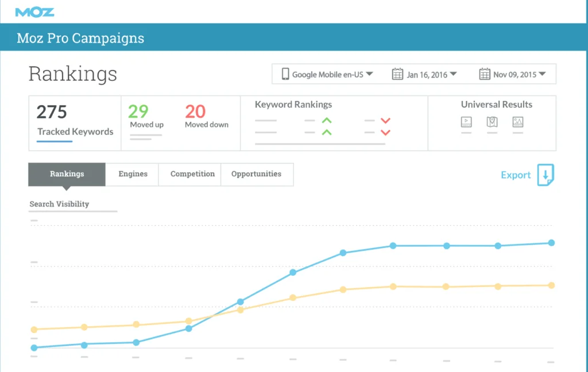This screenshot has height=372, width=588.
Task: Click the Export link text
Action: pos(516,175)
